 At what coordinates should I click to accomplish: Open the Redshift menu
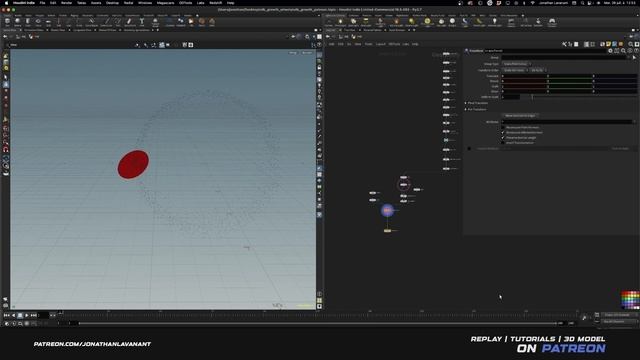pos(216,3)
